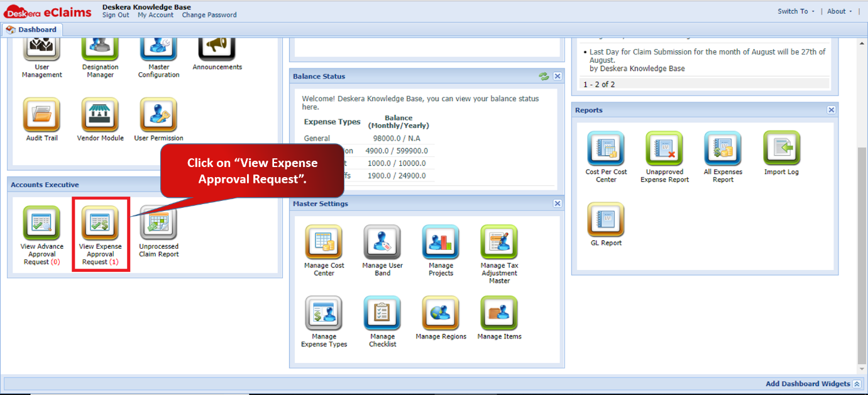
Task: Collapse the Add Dashboard Widgets panel
Action: click(857, 384)
